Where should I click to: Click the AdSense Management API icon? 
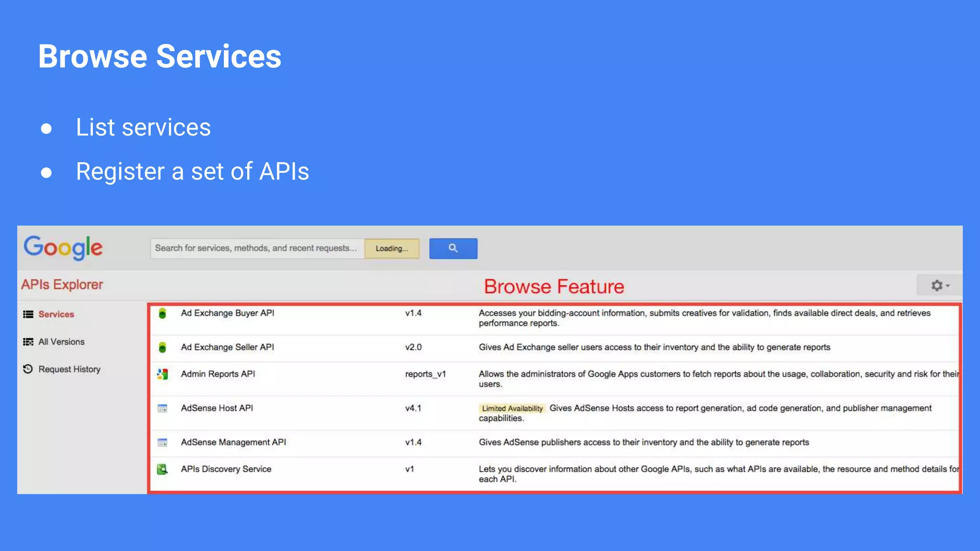pos(162,442)
